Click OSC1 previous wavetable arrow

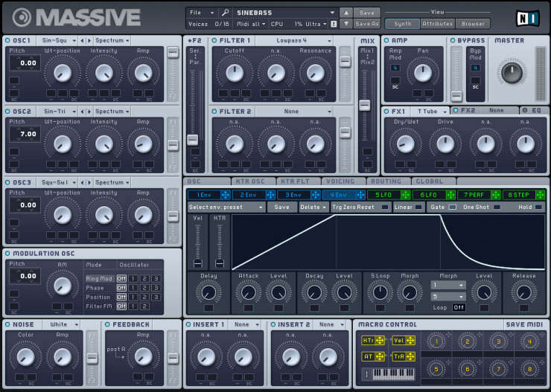coord(82,41)
